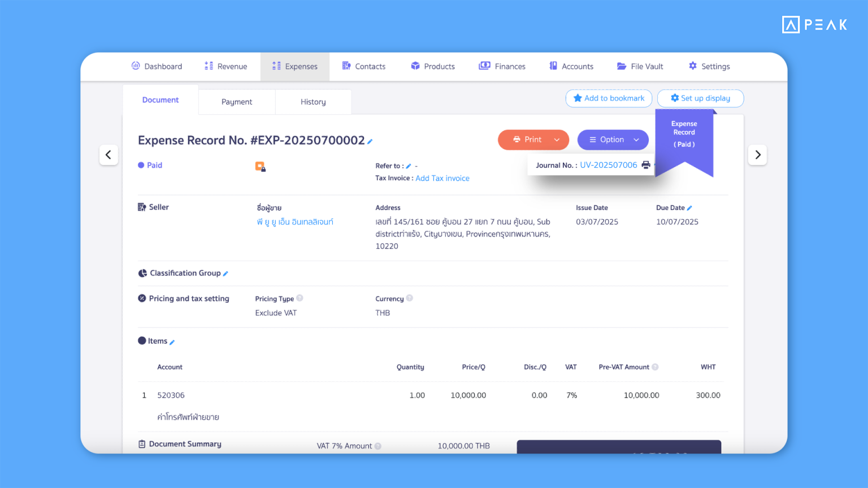Viewport: 868px width, 488px height.
Task: Open the History tab
Action: (x=313, y=102)
